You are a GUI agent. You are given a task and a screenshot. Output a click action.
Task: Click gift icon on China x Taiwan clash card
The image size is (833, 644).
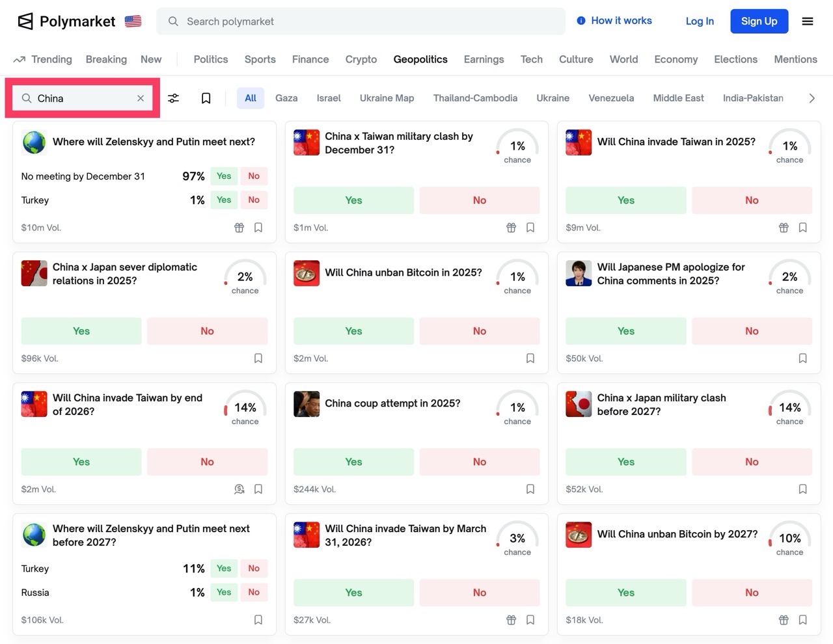(x=512, y=228)
